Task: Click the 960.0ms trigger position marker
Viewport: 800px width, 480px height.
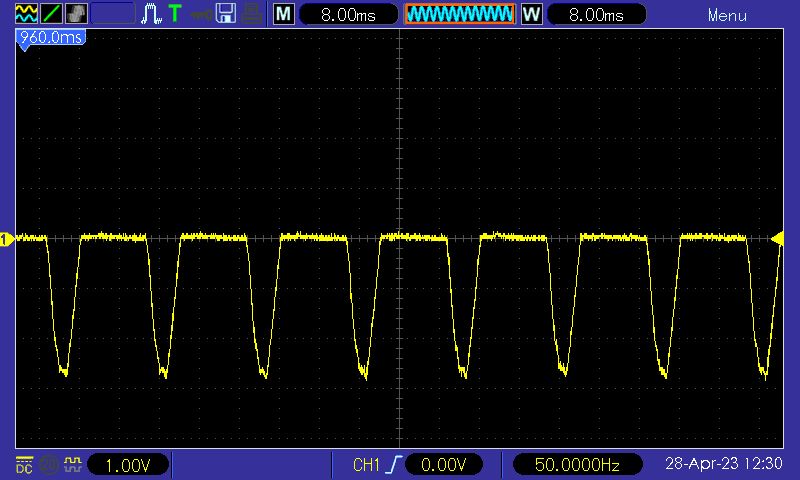Action: tap(50, 39)
